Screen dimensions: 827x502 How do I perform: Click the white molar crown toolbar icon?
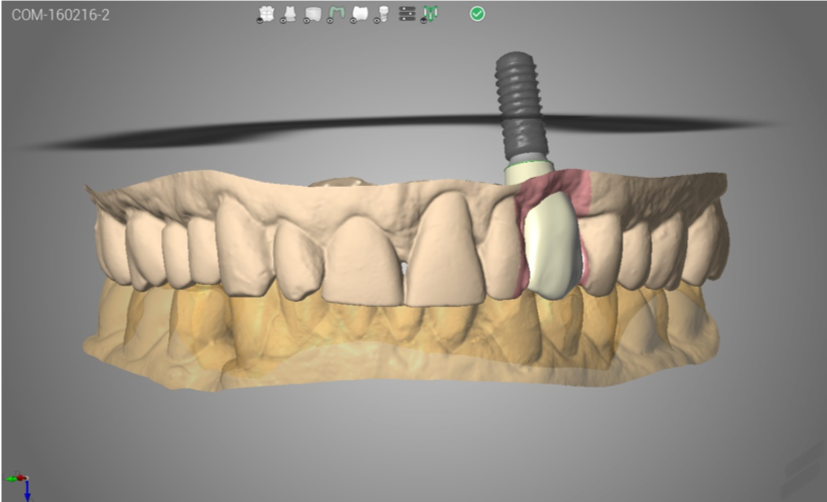pos(359,14)
